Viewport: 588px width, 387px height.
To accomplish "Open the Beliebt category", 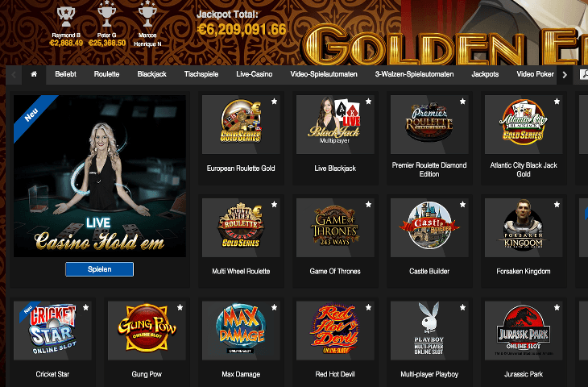I will (x=65, y=74).
